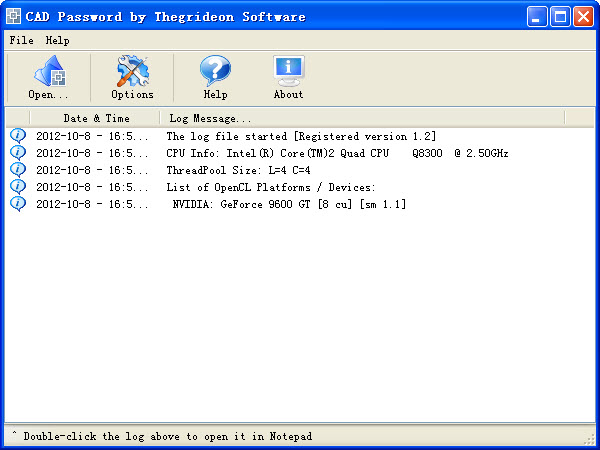Click the CAD Password title bar app icon
The image size is (600, 450).
point(13,16)
